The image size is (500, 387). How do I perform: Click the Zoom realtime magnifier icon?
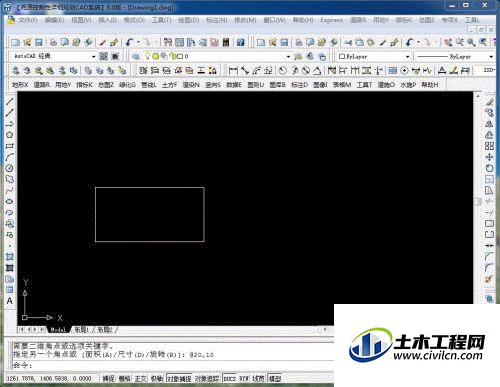click(460, 42)
